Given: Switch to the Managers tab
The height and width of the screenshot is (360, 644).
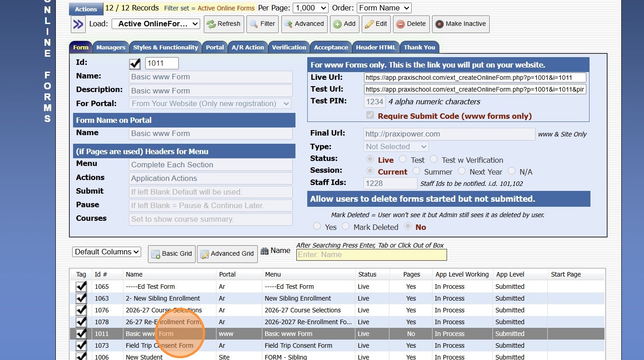Looking at the screenshot, I should [111, 47].
